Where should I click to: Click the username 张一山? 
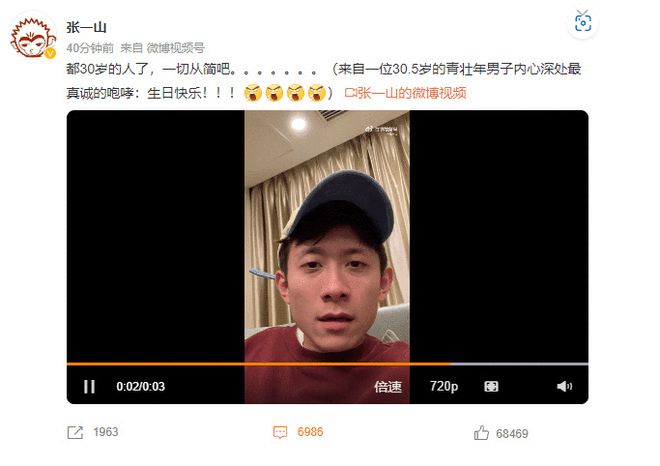click(x=86, y=27)
